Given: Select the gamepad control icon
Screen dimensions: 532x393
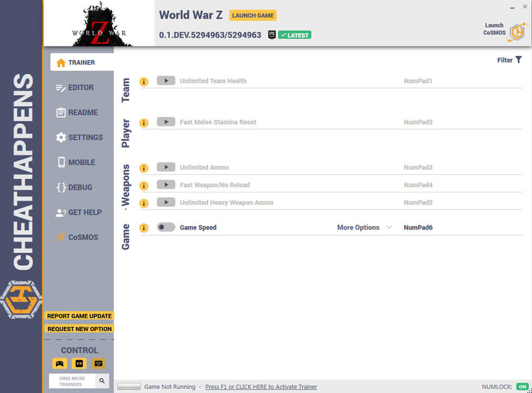Looking at the screenshot, I should (60, 363).
